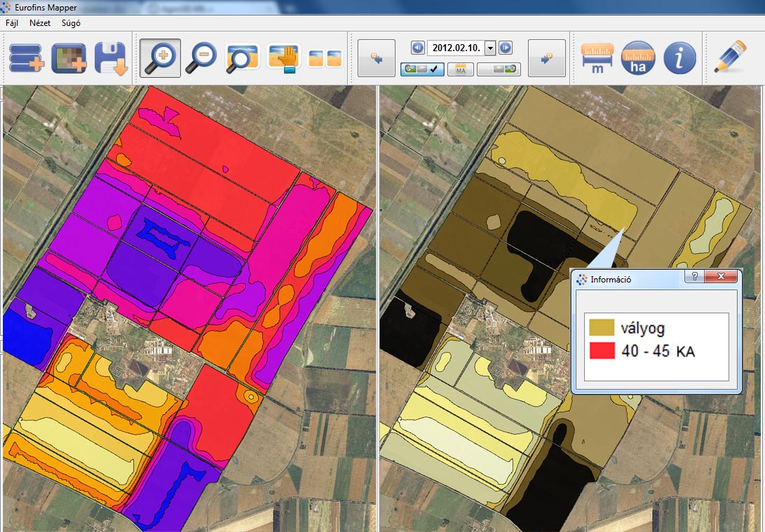Click the add data layer icon
Viewport: 765px width, 532px height.
[26, 58]
